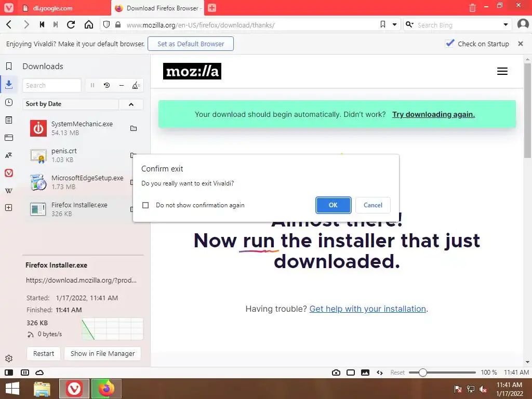The width and height of the screenshot is (532, 399).
Task: Switch to the dl.google.com tab
Action: click(x=64, y=8)
